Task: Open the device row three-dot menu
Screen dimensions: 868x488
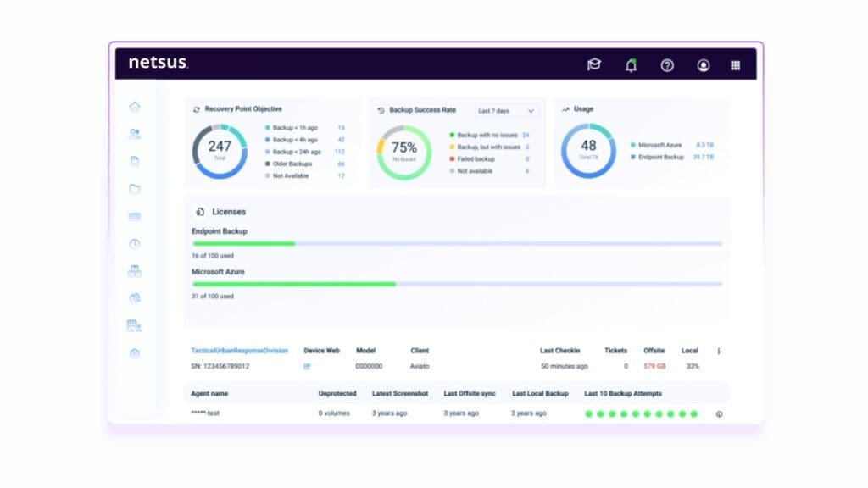Action: (x=719, y=351)
